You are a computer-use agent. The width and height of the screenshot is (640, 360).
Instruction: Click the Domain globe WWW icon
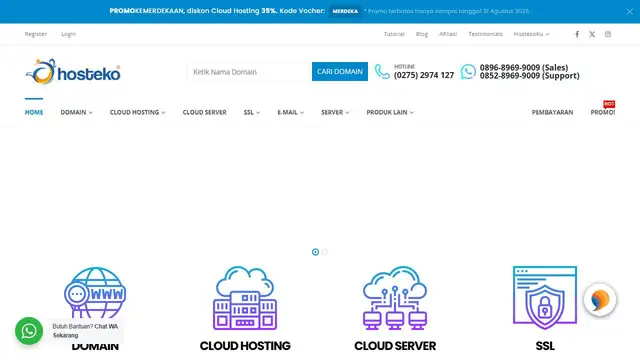point(95,292)
